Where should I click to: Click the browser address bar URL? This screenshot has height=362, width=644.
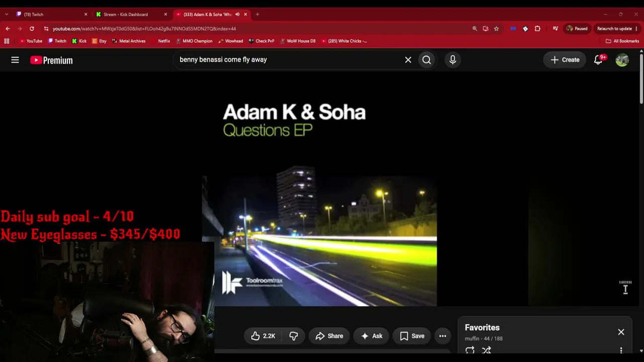click(144, 29)
